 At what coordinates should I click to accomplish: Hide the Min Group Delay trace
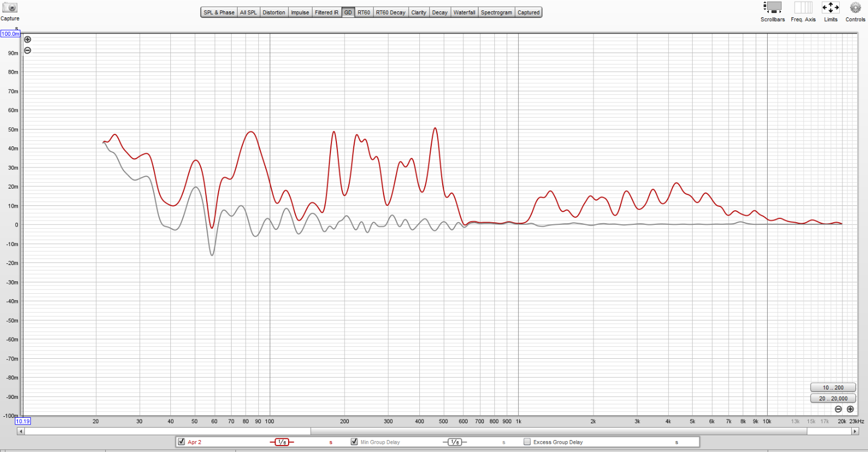[x=354, y=442]
